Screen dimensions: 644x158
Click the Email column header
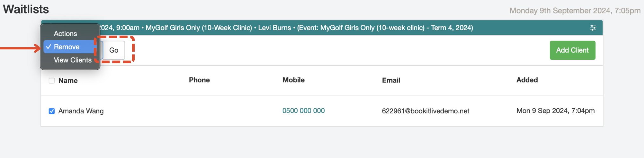pos(391,80)
